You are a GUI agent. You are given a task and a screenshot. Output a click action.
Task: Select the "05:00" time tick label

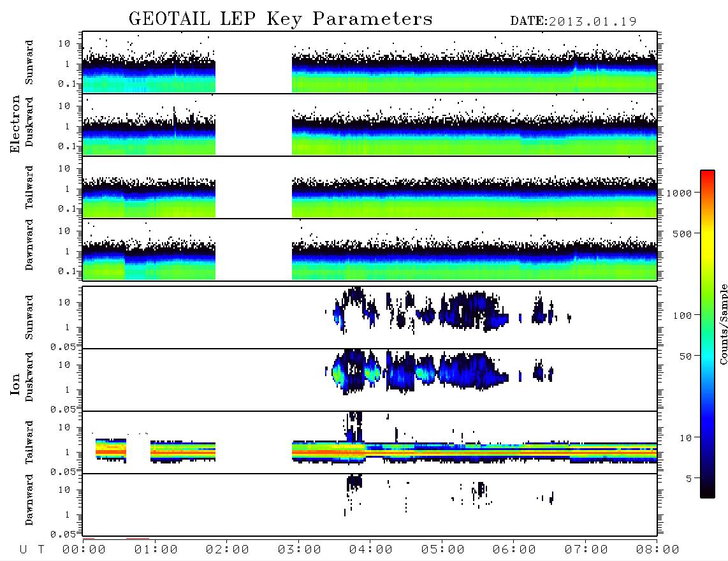tap(443, 550)
